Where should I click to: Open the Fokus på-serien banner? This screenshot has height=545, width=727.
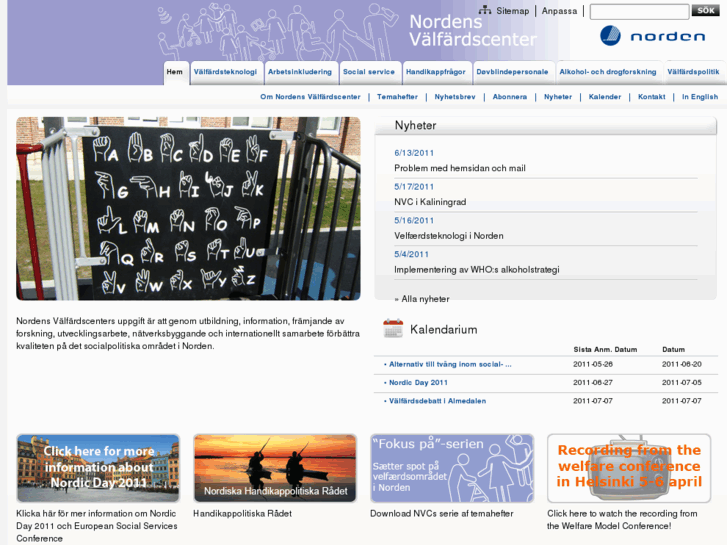(452, 468)
